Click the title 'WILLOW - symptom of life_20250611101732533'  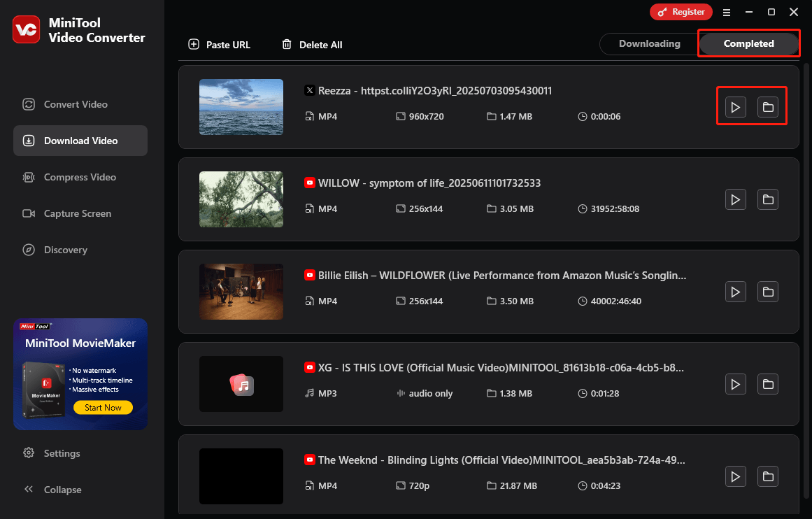pyautogui.click(x=429, y=183)
